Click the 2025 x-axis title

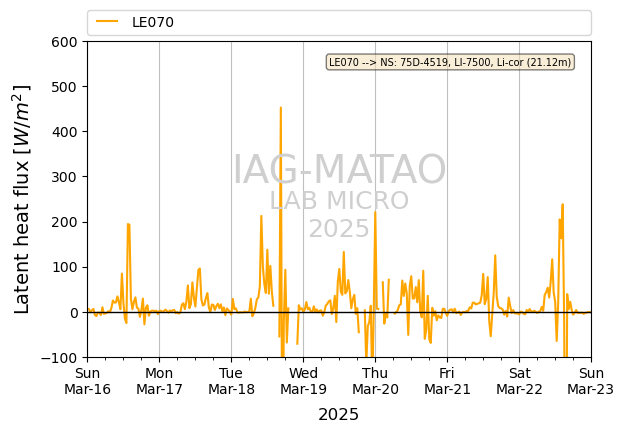(x=338, y=415)
